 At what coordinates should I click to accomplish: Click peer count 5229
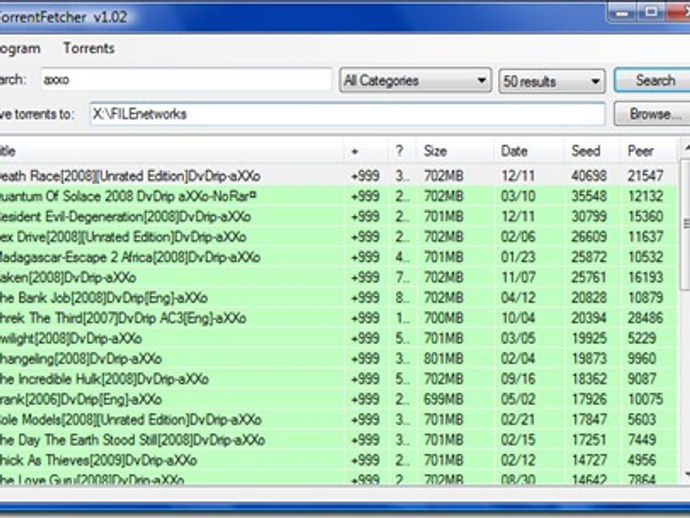tap(642, 338)
